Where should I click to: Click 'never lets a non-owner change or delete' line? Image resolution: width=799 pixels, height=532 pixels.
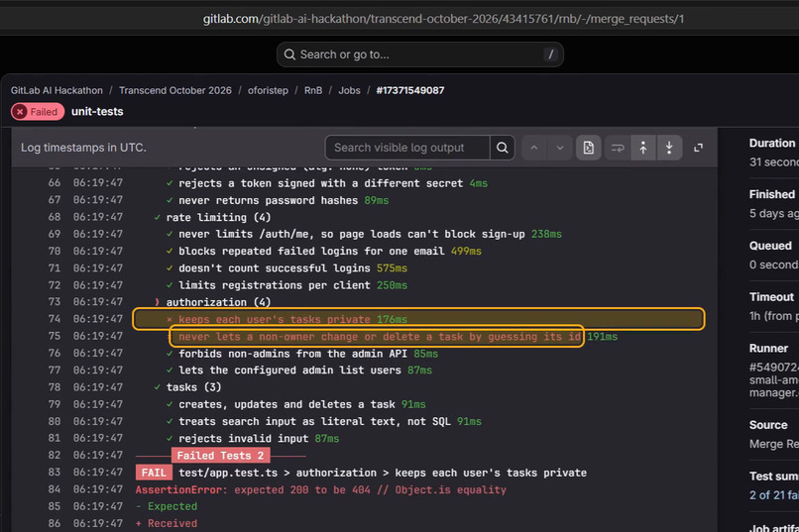tap(379, 337)
